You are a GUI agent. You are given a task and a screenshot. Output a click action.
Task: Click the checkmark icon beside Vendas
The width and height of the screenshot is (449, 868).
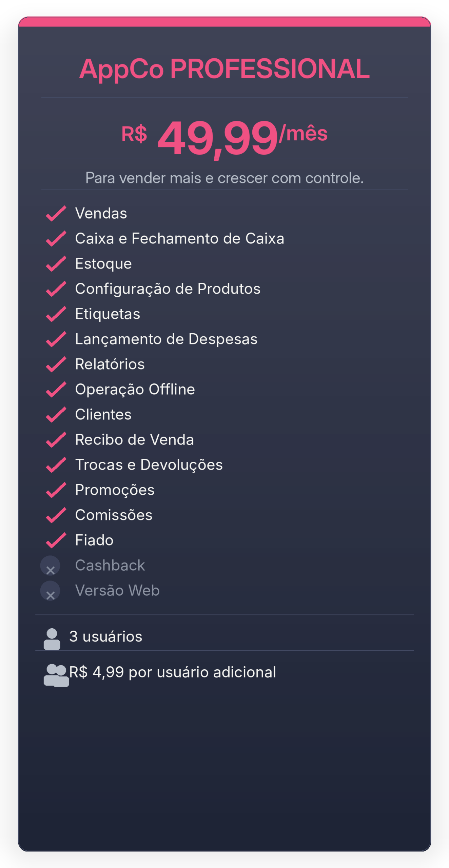point(56,214)
